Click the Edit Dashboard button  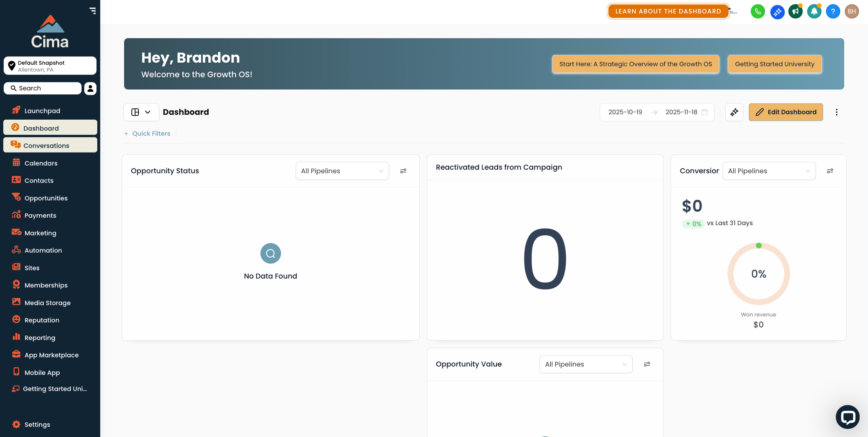(786, 112)
